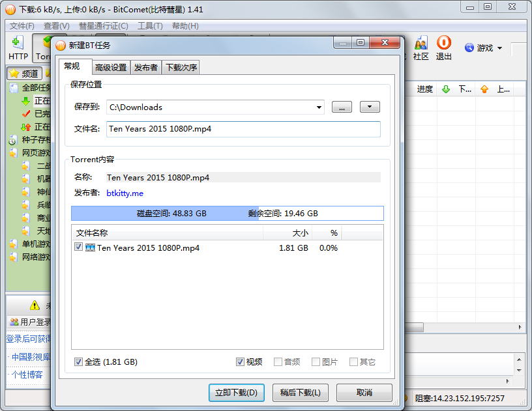Visit the btkitty.me publisher link
Viewport: 532px width, 411px height.
pos(125,193)
